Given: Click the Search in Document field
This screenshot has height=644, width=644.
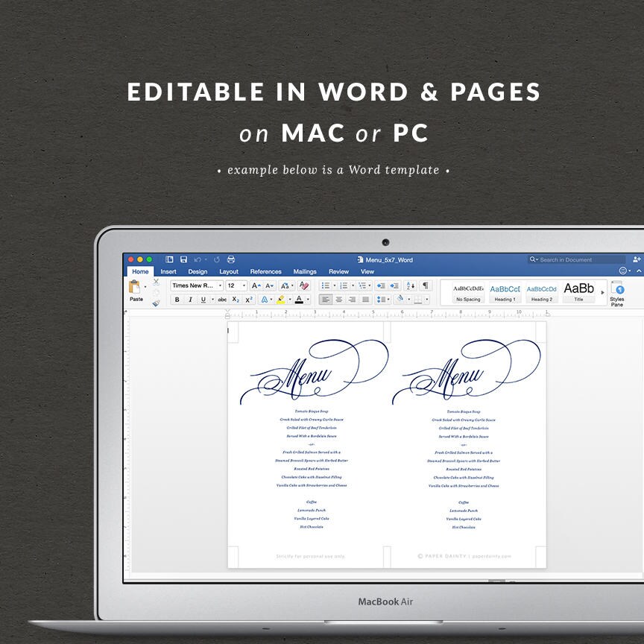Looking at the screenshot, I should (x=576, y=259).
